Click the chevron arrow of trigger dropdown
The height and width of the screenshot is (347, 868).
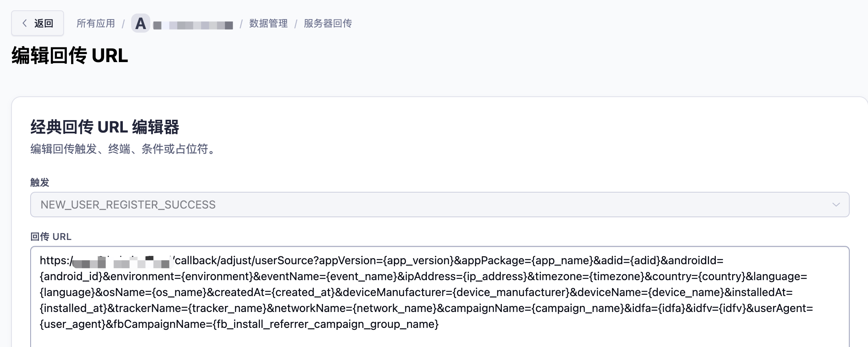pyautogui.click(x=836, y=205)
